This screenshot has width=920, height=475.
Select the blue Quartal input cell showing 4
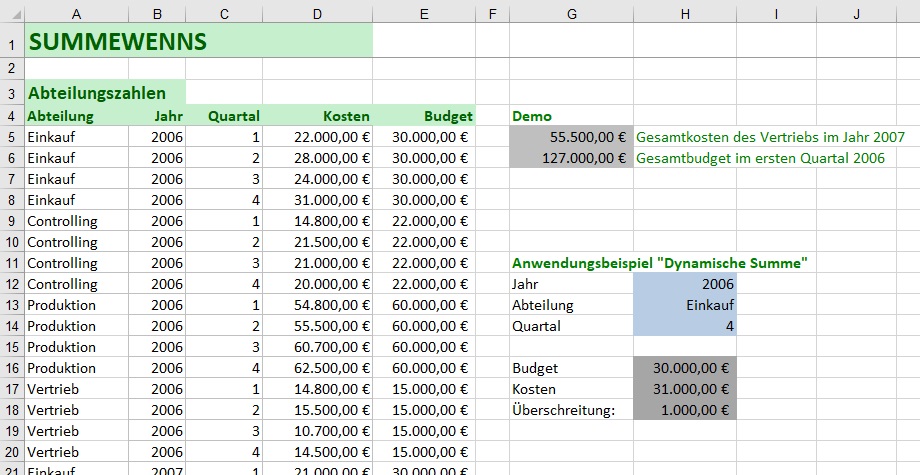pyautogui.click(x=684, y=326)
